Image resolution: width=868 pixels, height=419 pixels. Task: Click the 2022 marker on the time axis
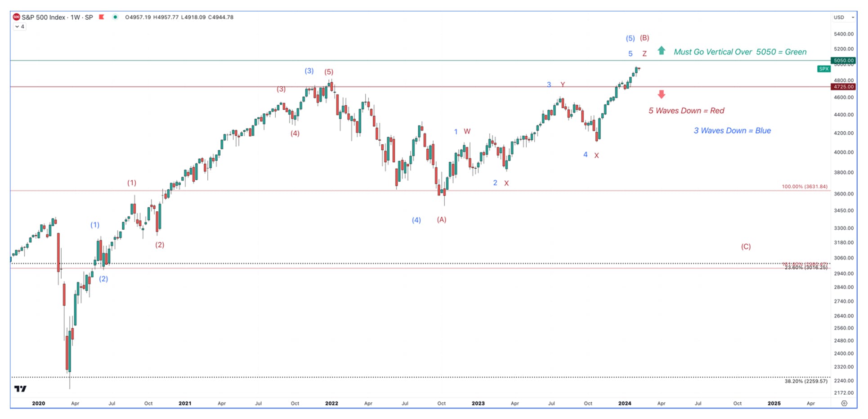[x=331, y=403]
